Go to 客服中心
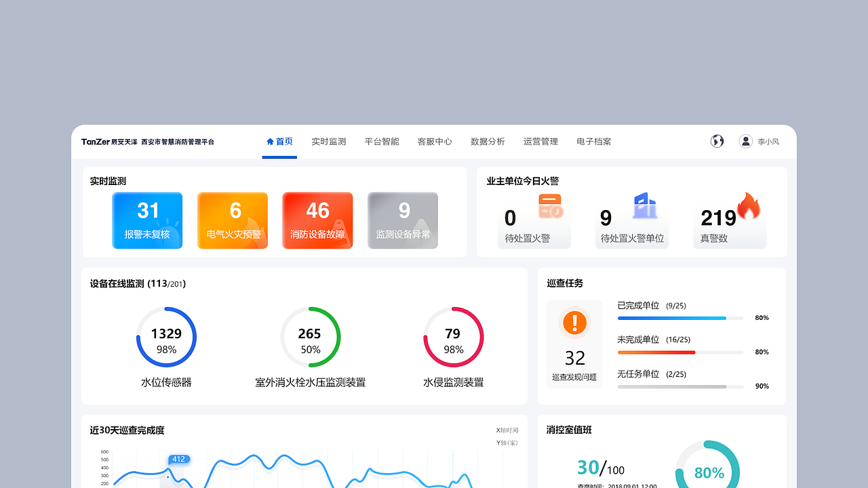This screenshot has width=868, height=488. (x=435, y=142)
